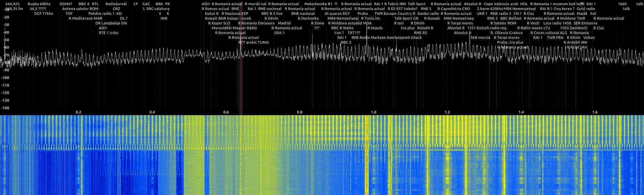Click the 'BBC 4' station label
The height and width of the screenshot is (195, 644).
pyautogui.click(x=84, y=4)
